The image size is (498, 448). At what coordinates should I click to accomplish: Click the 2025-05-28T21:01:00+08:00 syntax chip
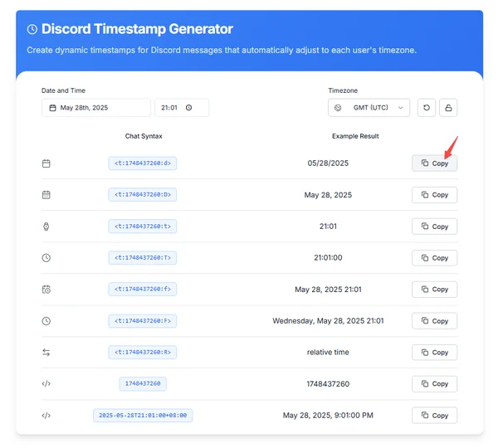[x=143, y=416]
